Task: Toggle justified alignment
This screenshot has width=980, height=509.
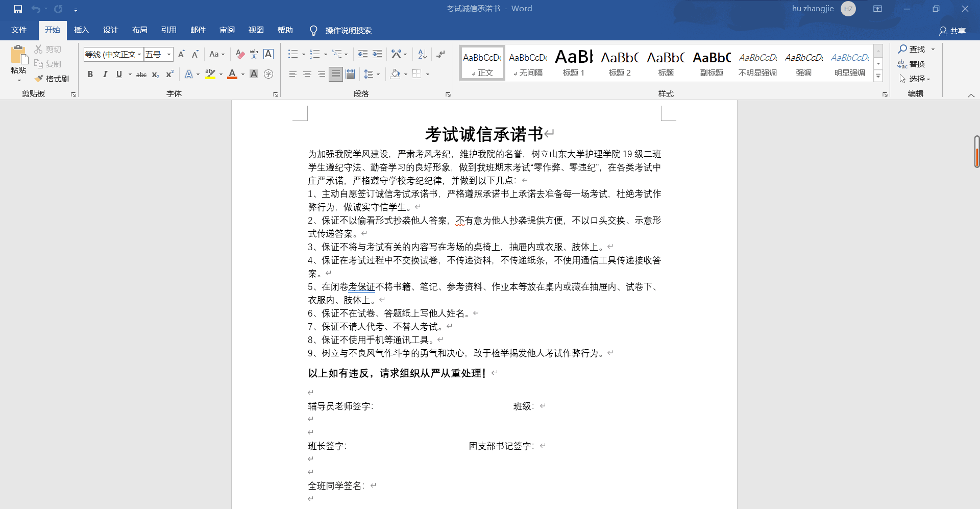Action: [336, 75]
